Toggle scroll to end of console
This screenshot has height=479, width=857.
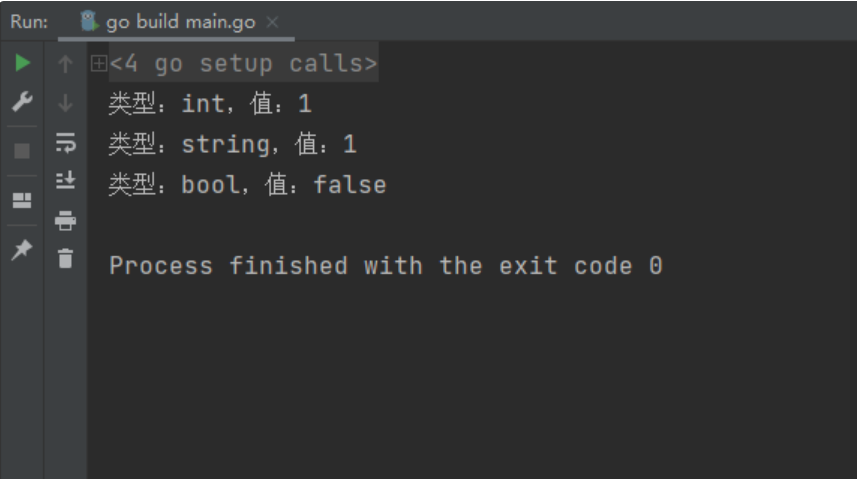coord(66,180)
